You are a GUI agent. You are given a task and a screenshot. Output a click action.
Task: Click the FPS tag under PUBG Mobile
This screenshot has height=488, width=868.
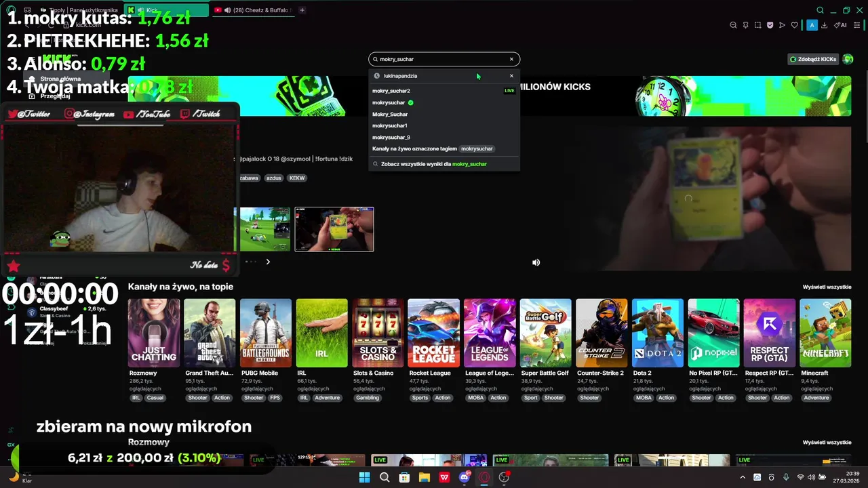pos(275,398)
